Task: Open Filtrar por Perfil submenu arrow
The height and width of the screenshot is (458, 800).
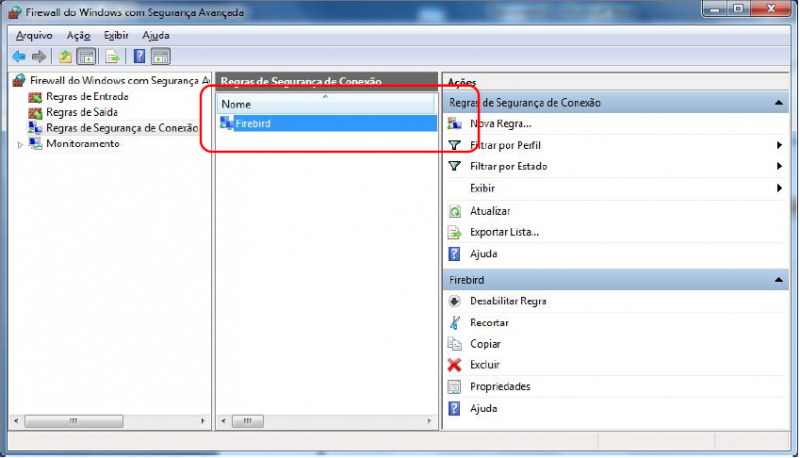Action: pyautogui.click(x=779, y=145)
